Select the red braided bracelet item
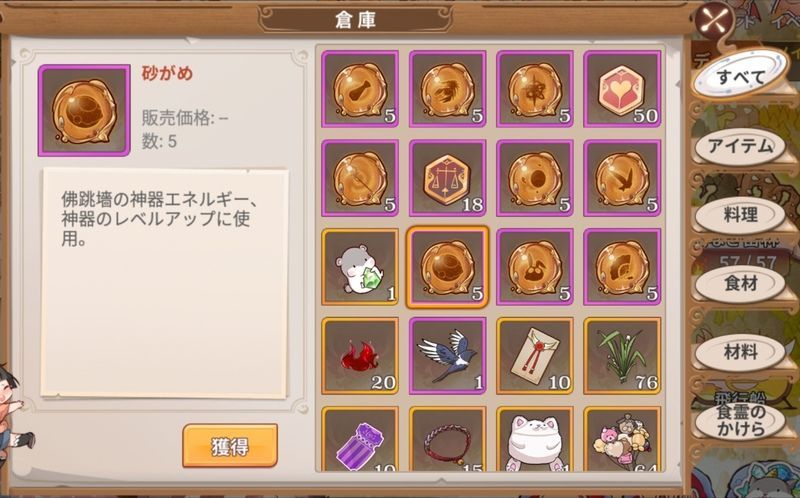 (x=447, y=439)
